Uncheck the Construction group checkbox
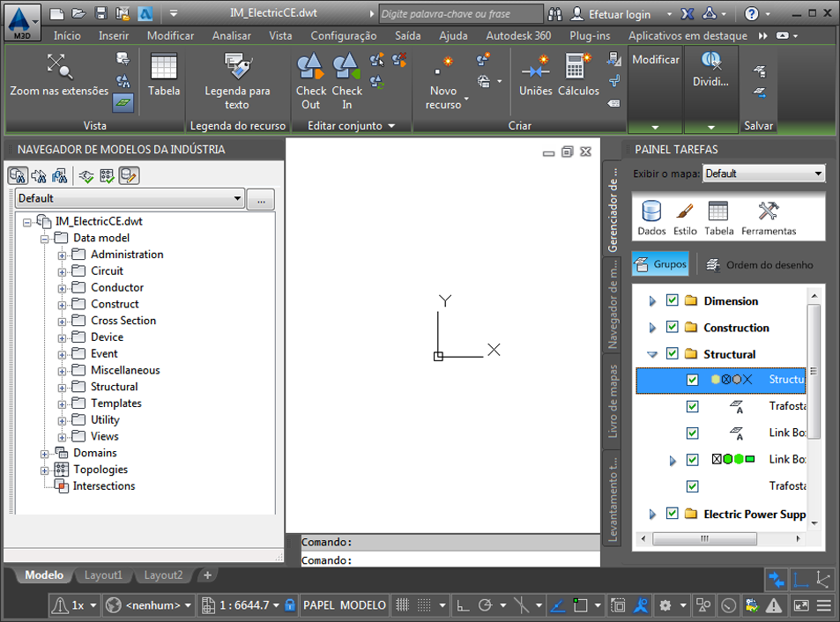 tap(672, 327)
